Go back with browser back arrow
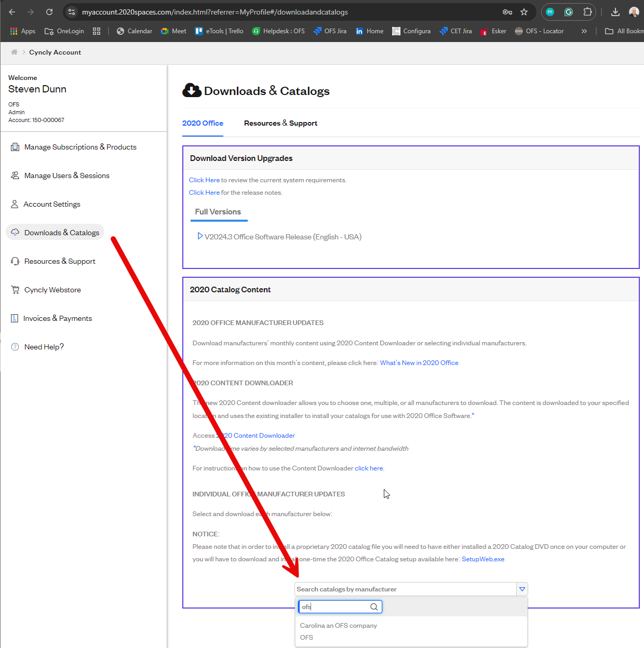This screenshot has width=644, height=648. [12, 12]
